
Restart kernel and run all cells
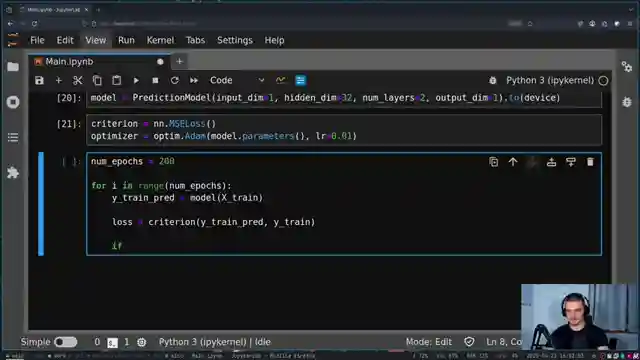click(194, 80)
